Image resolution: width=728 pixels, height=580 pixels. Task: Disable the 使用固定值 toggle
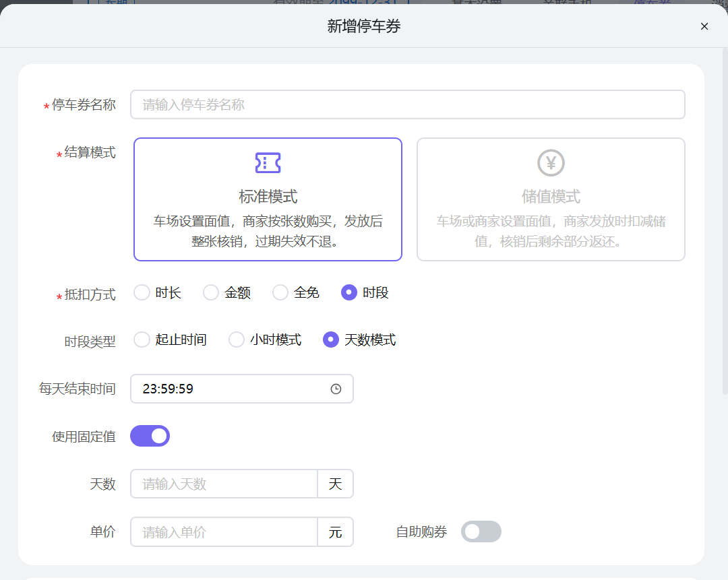[150, 436]
